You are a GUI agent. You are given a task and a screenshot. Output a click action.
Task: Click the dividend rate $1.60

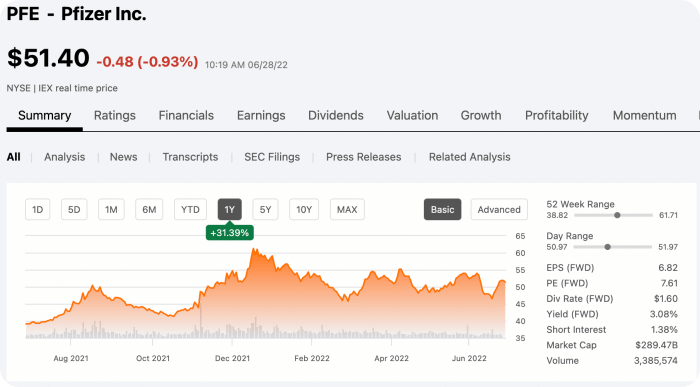(x=665, y=299)
